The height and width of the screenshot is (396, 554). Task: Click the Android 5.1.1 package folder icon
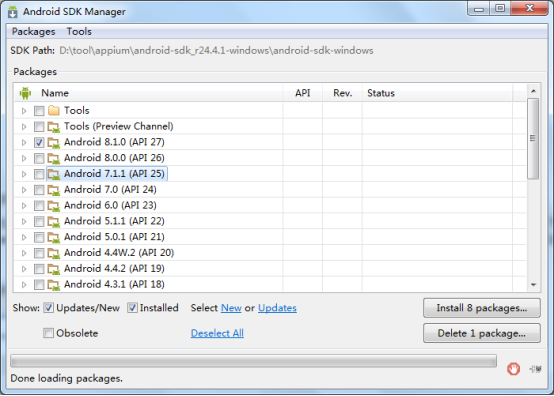click(54, 221)
